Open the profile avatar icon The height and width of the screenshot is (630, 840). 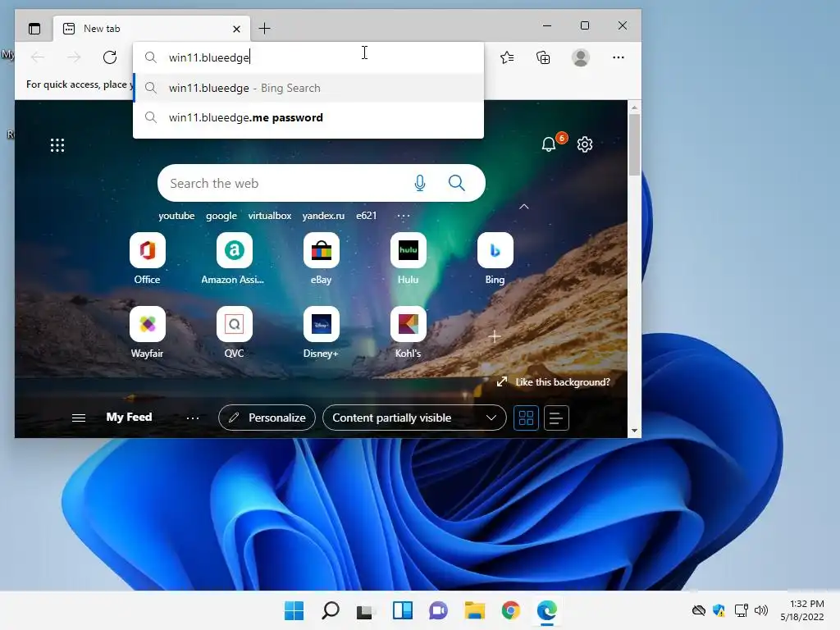point(580,57)
